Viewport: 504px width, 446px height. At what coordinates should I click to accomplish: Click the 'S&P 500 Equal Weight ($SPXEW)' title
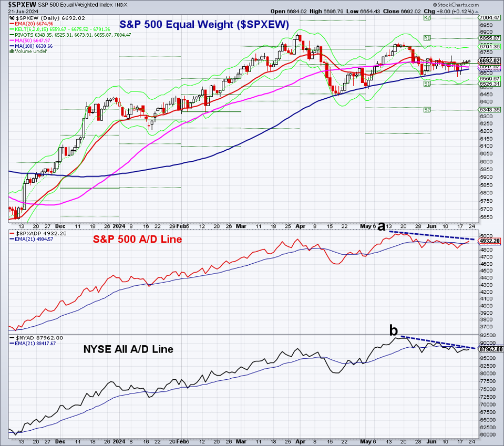[204, 25]
